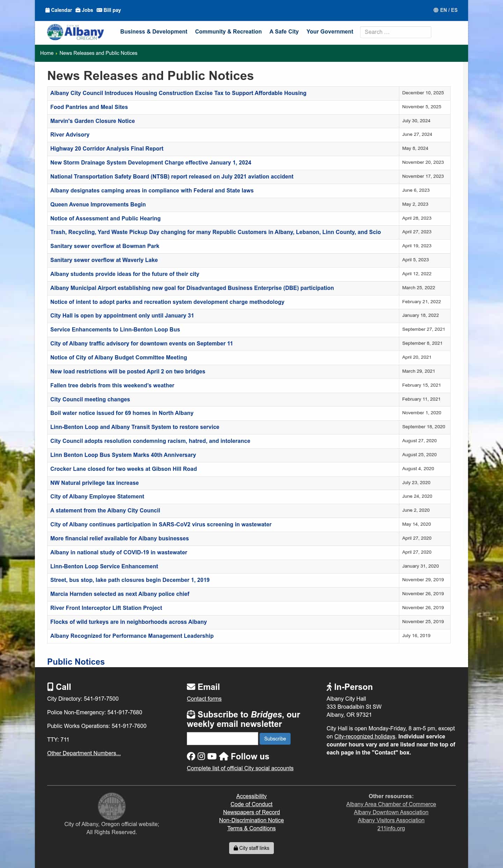Open City of Albany Employee Statement
This screenshot has height=868, width=503.
[x=97, y=496]
